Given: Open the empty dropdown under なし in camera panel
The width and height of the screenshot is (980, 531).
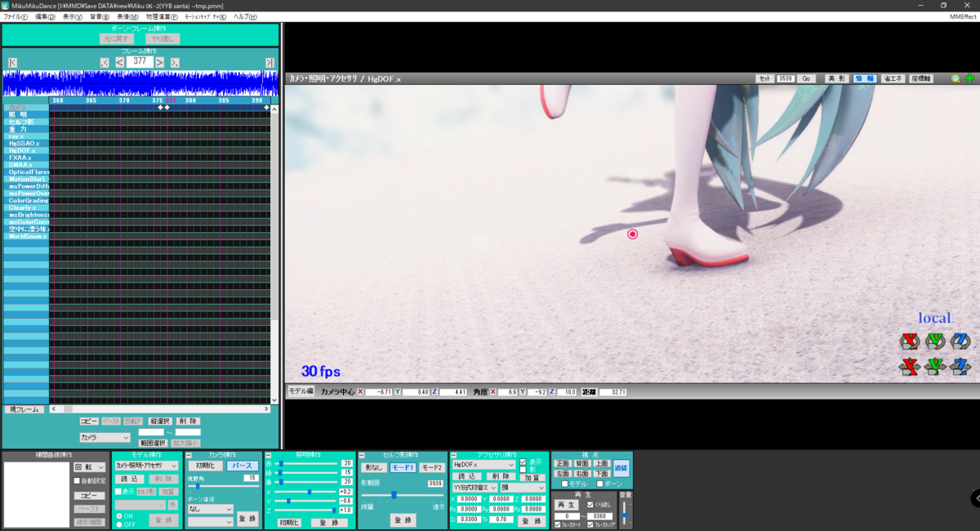Looking at the screenshot, I should 210,521.
